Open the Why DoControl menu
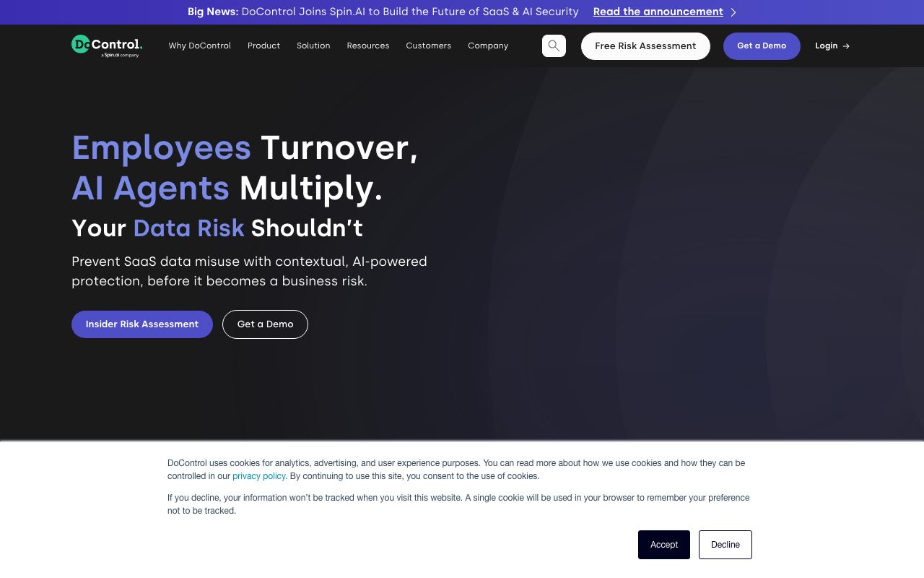Screen dimensions: 924x578 tap(200, 46)
